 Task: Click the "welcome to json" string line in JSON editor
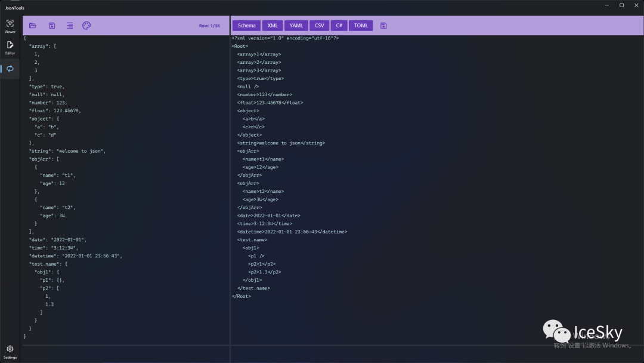point(67,151)
